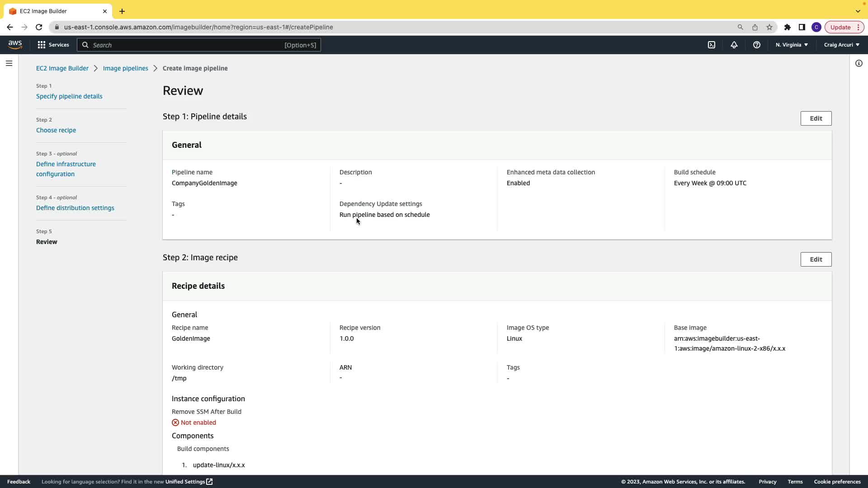868x488 pixels.
Task: Open the info panel icon
Action: point(859,63)
